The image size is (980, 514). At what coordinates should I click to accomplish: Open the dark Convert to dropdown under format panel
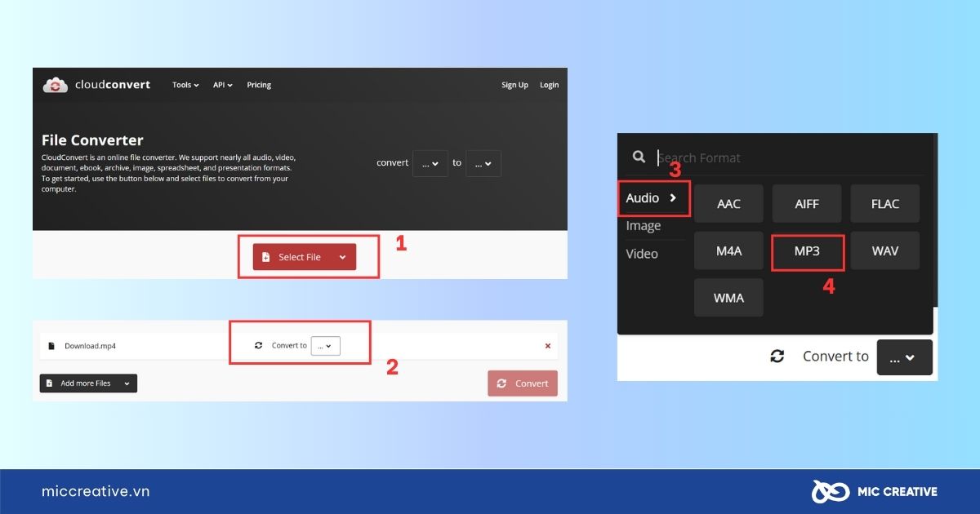[x=905, y=357]
